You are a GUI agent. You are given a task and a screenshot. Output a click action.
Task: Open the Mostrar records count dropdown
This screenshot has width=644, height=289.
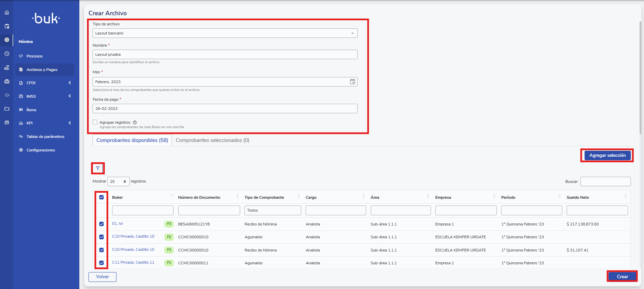tap(118, 182)
